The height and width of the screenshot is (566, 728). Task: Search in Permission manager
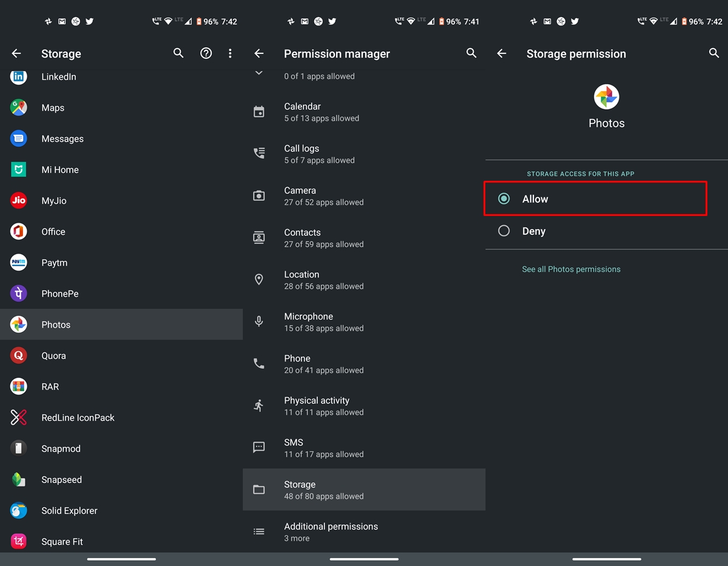pos(471,53)
